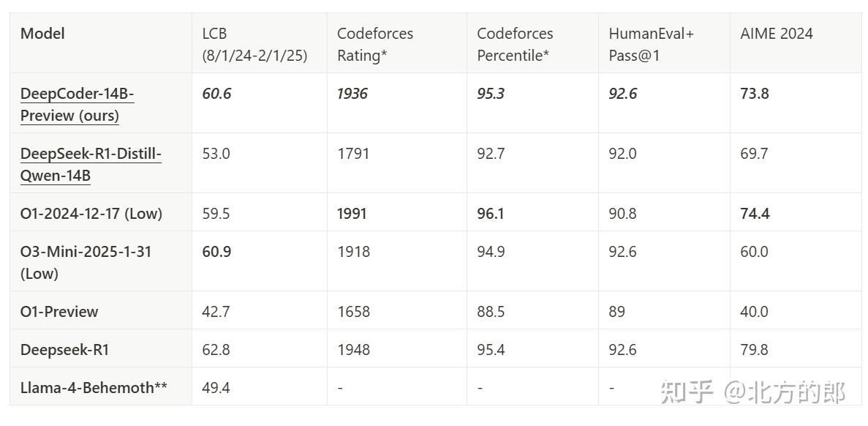Open the DeepSeek-R1-Distill-Qwen-14B link
This screenshot has width=868, height=426.
91,164
